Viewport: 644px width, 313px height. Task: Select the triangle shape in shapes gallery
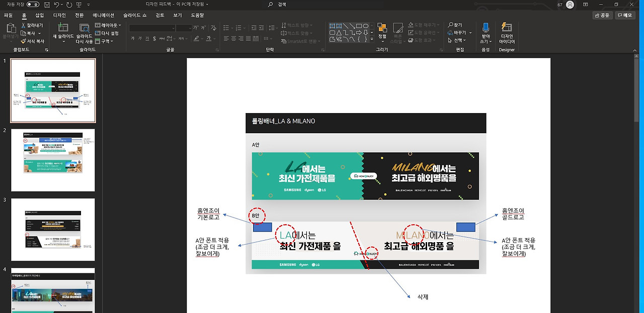pos(340,32)
